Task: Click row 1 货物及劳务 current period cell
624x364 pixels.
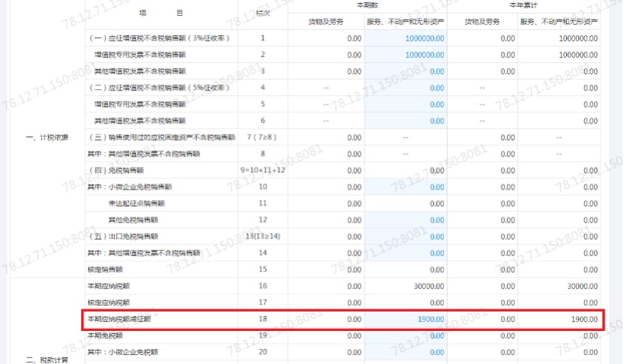Action: (325, 37)
